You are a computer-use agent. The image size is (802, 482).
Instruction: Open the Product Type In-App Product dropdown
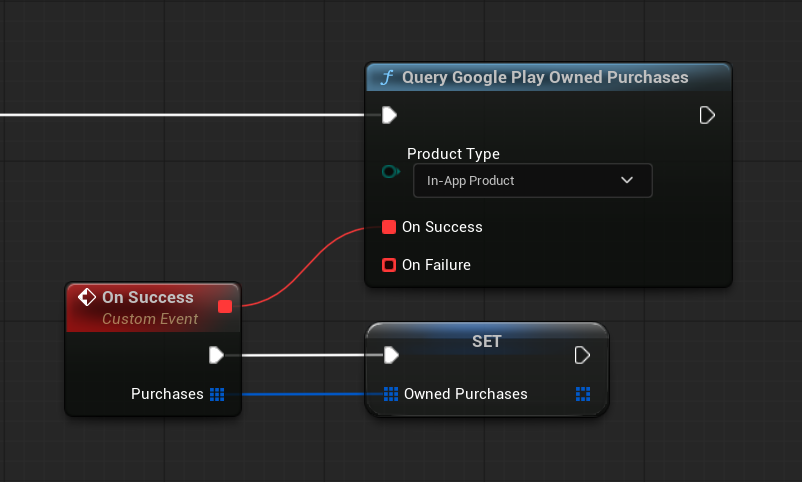[532, 181]
